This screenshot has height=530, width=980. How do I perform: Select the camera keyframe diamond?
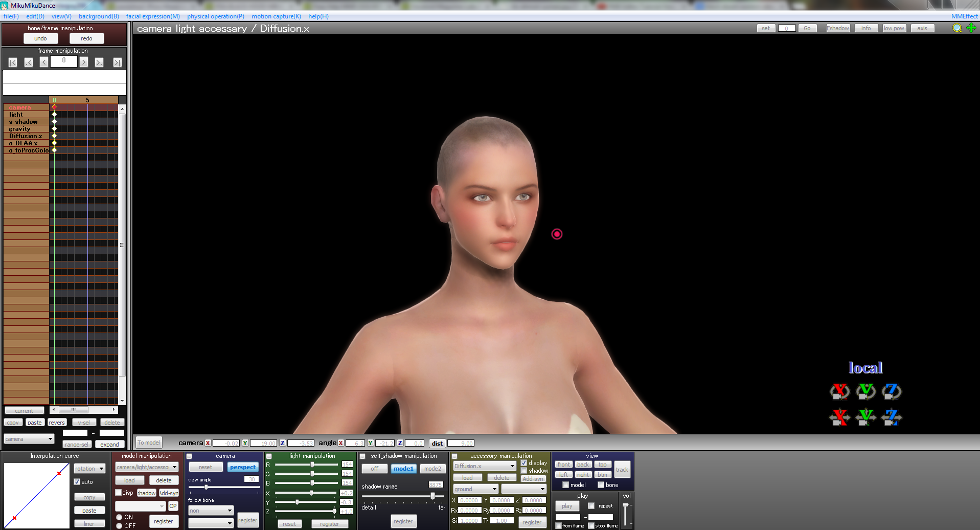click(x=54, y=107)
